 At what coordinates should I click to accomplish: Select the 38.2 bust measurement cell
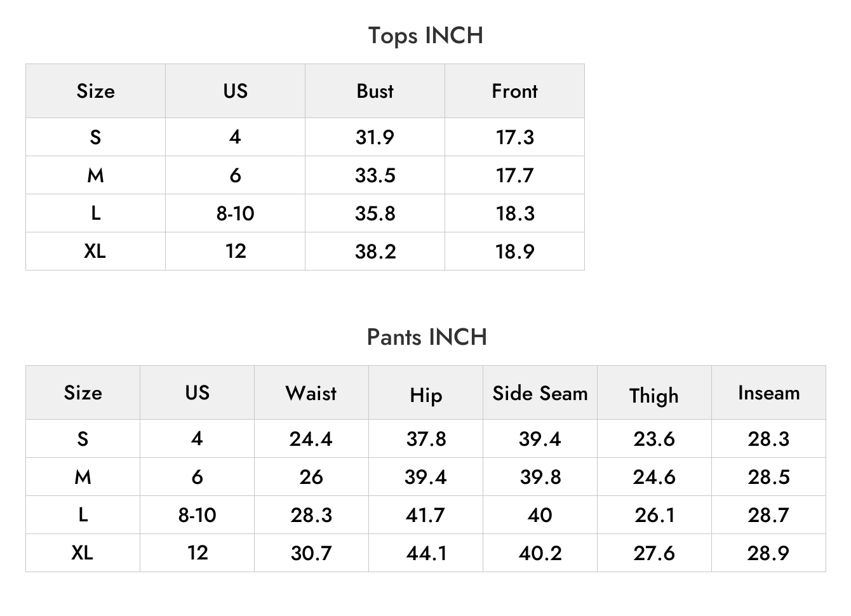(375, 251)
